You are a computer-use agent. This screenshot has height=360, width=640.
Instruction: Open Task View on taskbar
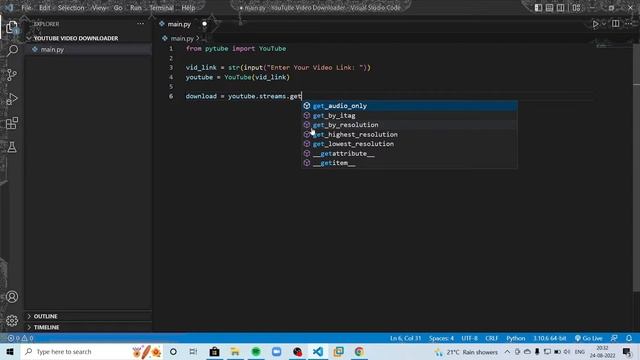(x=193, y=352)
